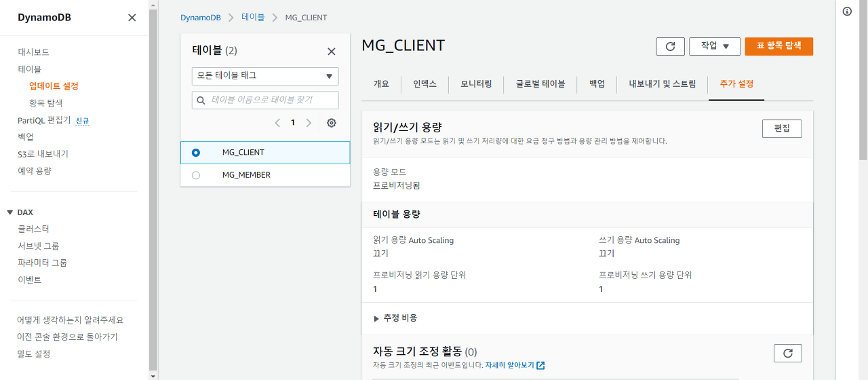Click the search magnifier in table filter

tap(201, 100)
